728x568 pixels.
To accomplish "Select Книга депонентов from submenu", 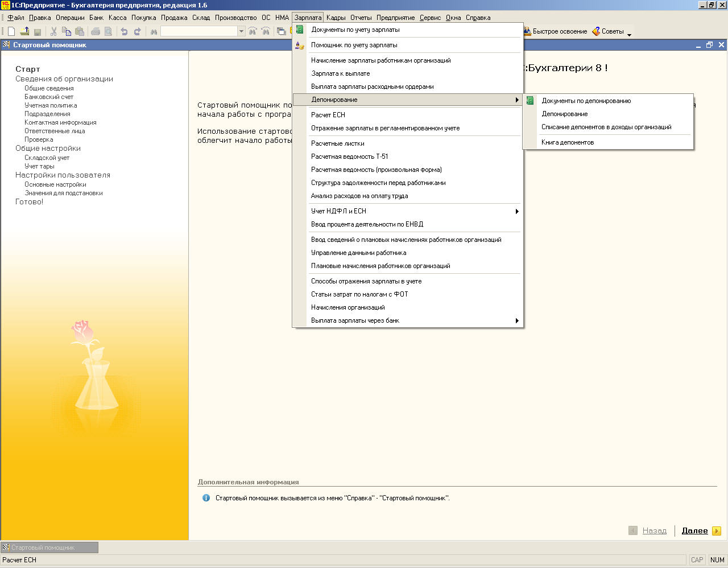I will [567, 142].
